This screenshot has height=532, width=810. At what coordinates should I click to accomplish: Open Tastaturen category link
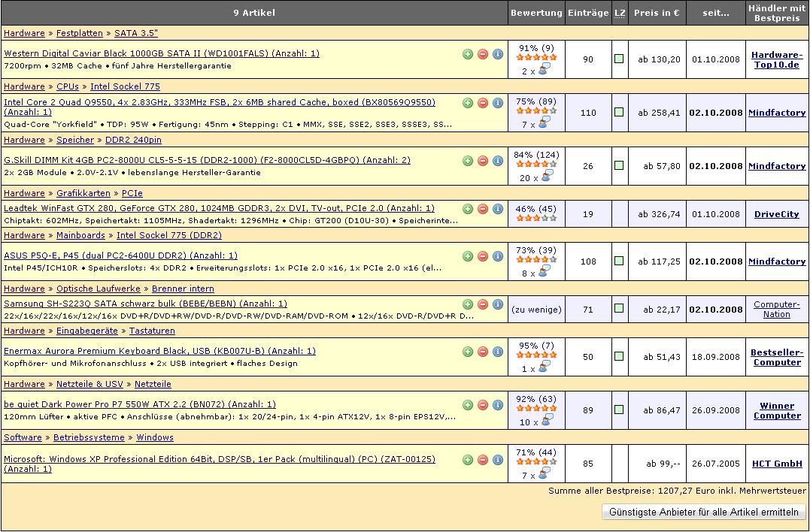pos(152,331)
